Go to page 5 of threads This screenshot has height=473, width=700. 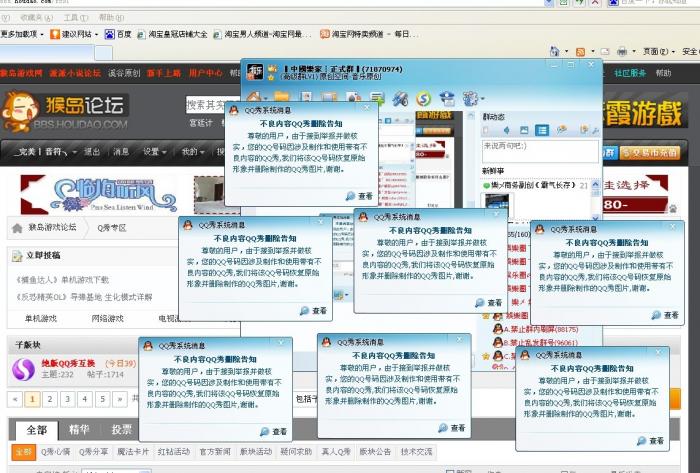102,399
